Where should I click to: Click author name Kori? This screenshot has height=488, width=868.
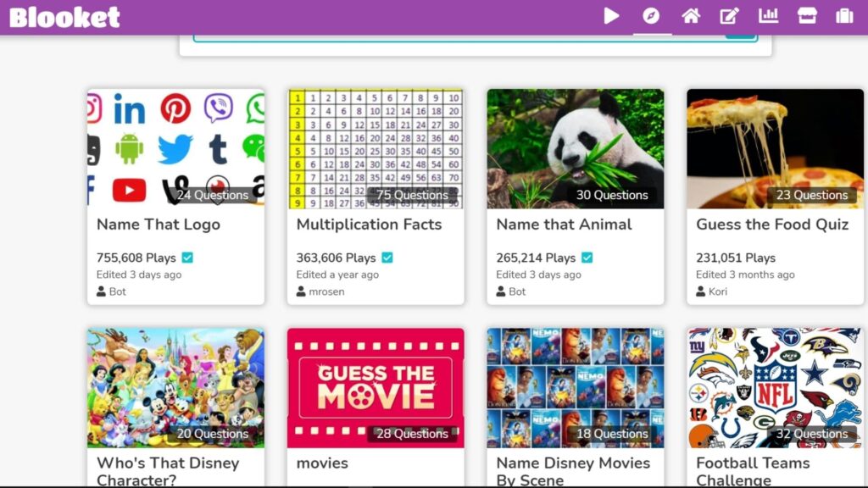(x=718, y=291)
